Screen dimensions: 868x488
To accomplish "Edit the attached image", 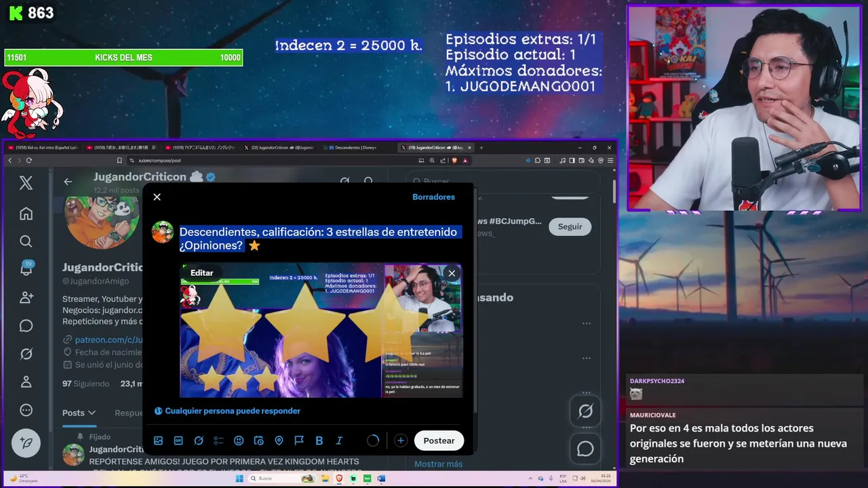I will [201, 272].
